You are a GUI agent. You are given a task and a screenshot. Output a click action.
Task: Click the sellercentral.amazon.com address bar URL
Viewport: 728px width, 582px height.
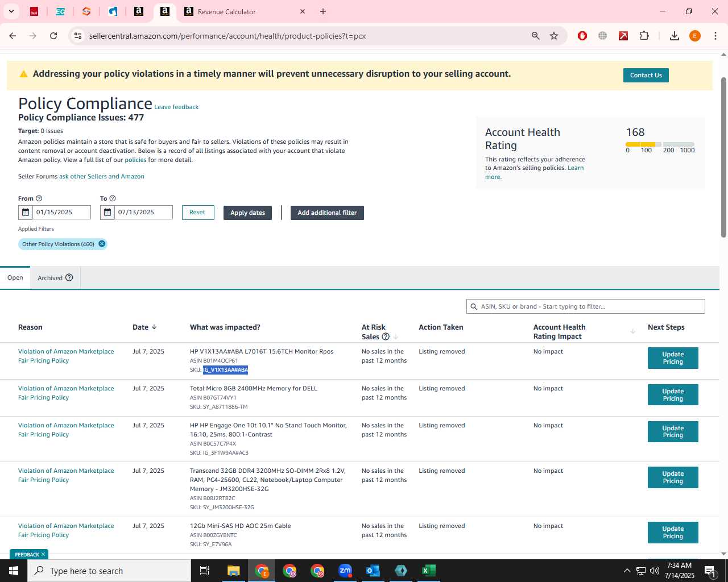[x=227, y=36]
